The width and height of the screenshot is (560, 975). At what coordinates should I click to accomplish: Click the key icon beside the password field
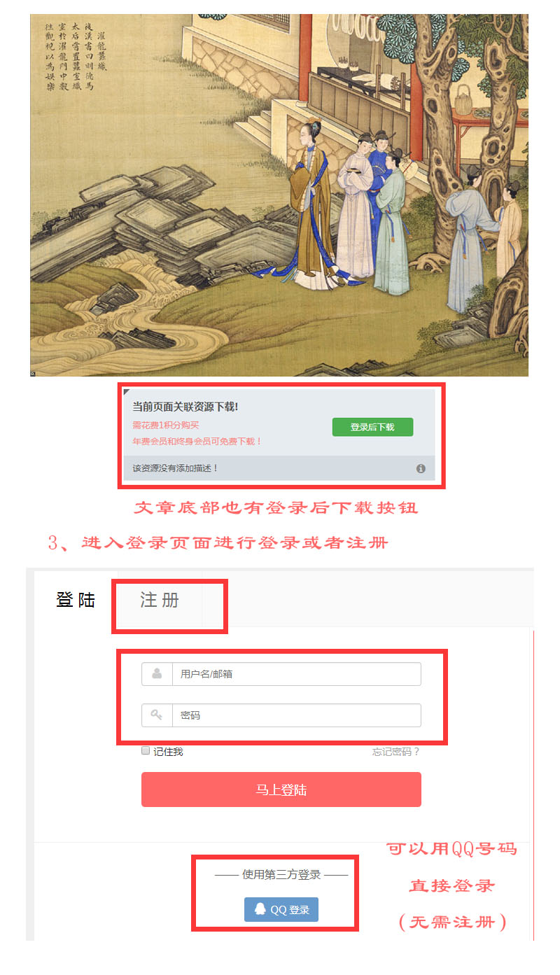[157, 715]
